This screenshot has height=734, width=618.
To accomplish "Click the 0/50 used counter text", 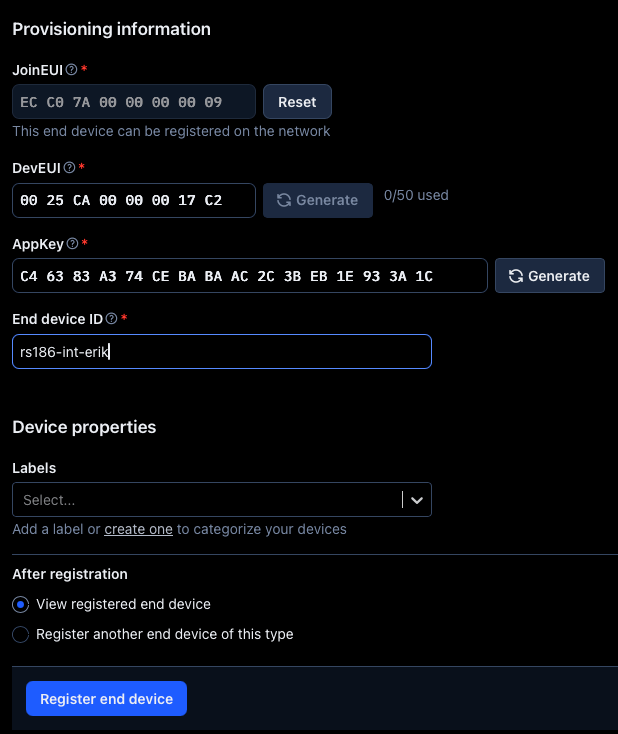I will (x=416, y=195).
